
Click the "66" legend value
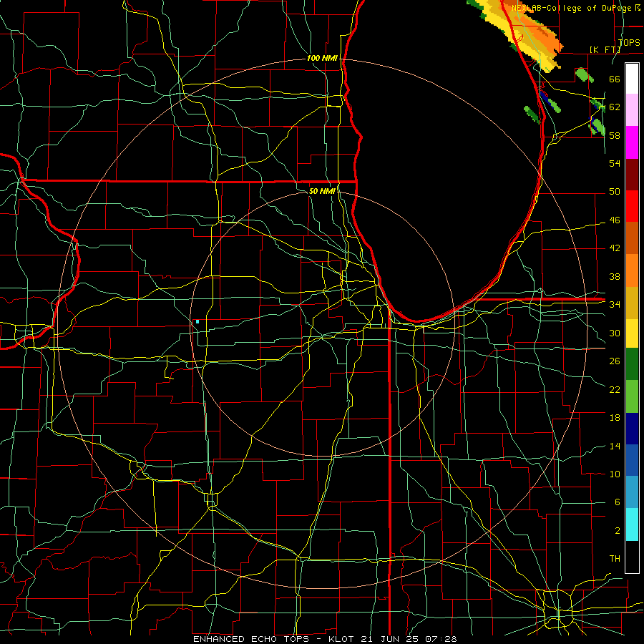click(615, 79)
